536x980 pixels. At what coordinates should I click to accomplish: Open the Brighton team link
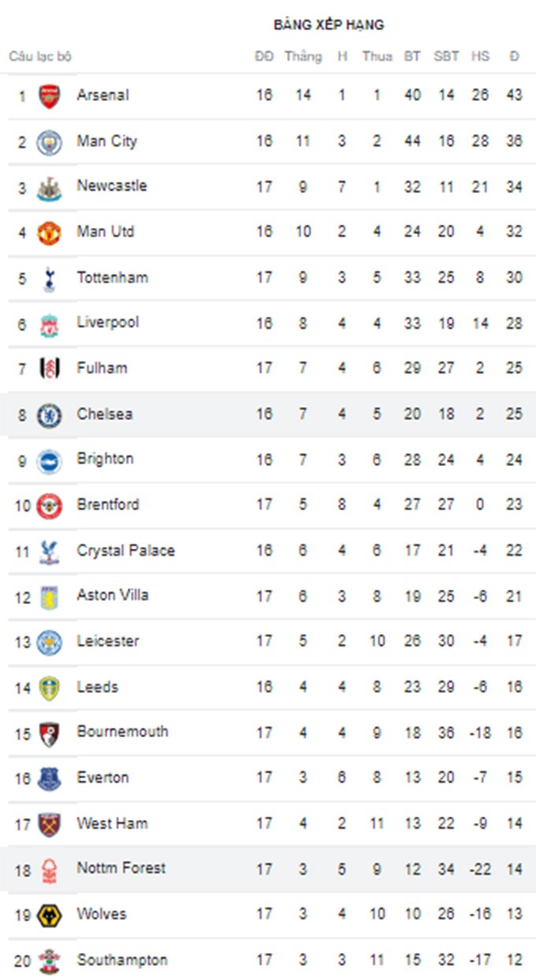coord(105,459)
